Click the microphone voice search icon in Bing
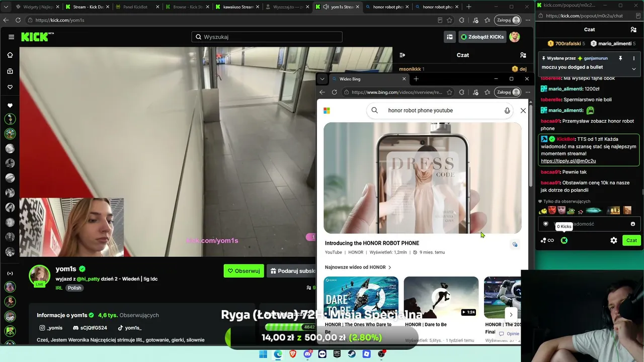 pos(507,111)
